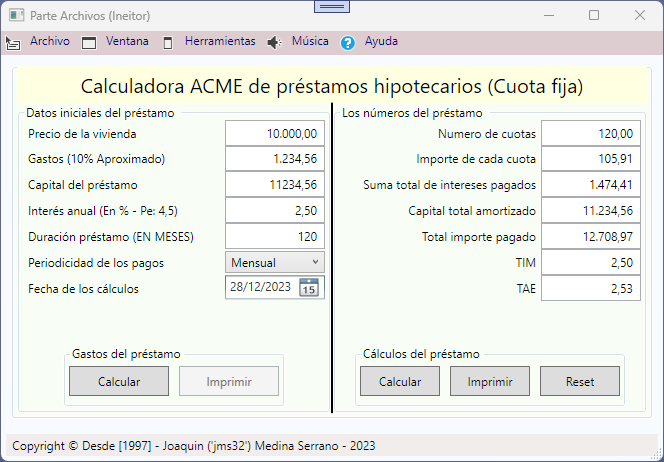The height and width of the screenshot is (462, 664).
Task: Open the Ayuda menu
Action: pyautogui.click(x=381, y=41)
